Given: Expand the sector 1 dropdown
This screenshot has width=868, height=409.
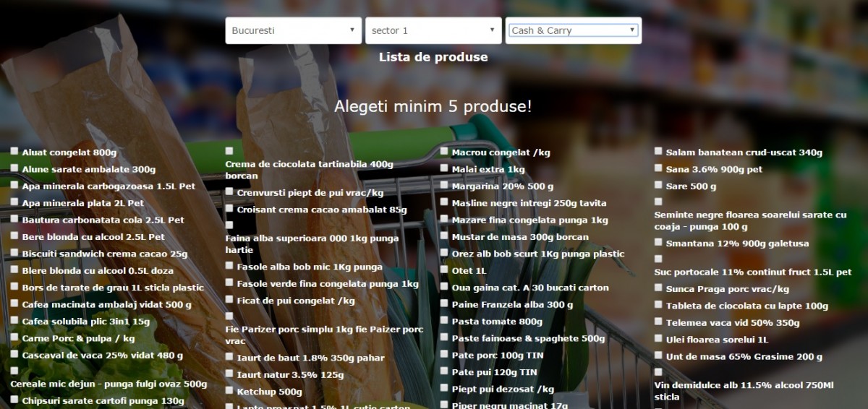Looking at the screenshot, I should [433, 31].
